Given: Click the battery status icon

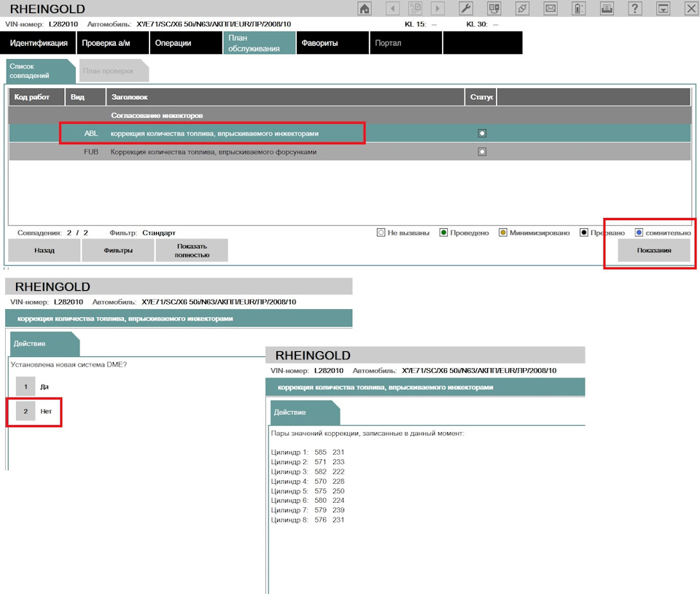Looking at the screenshot, I should click(x=578, y=9).
